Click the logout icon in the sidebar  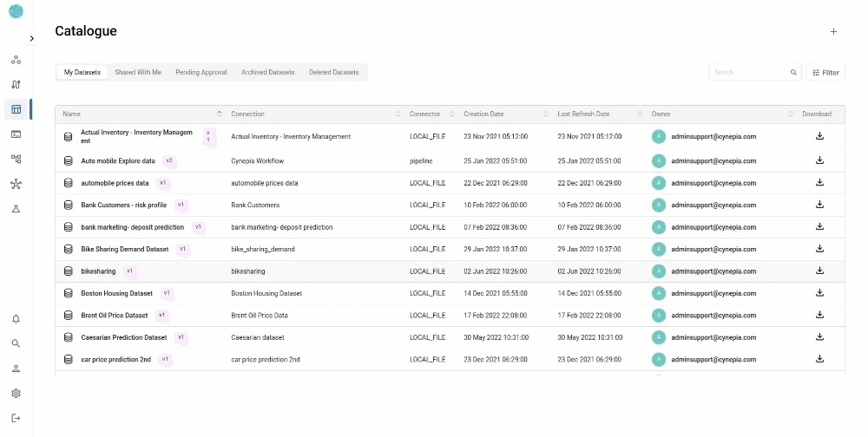click(x=16, y=418)
